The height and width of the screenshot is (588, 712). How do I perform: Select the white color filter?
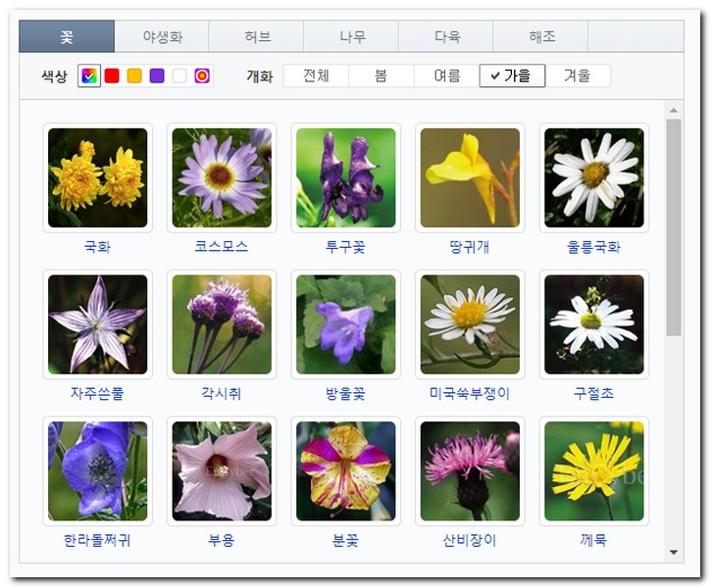(x=179, y=75)
